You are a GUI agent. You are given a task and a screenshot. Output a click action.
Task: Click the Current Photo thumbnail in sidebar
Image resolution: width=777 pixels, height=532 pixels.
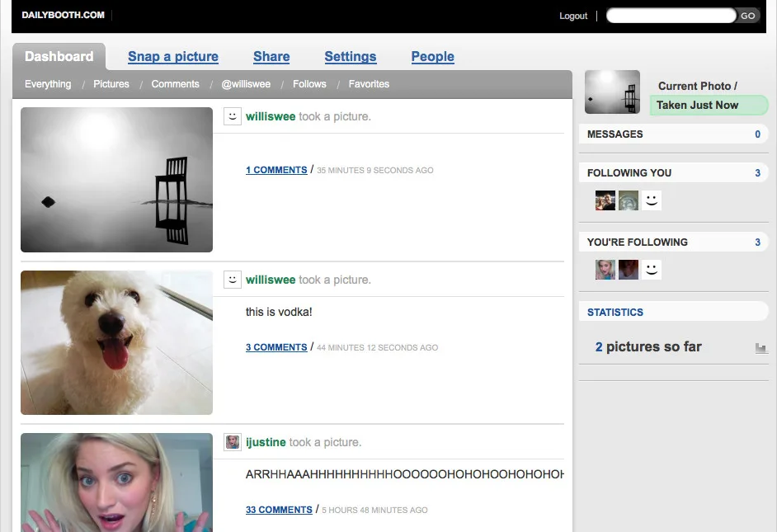coord(612,92)
